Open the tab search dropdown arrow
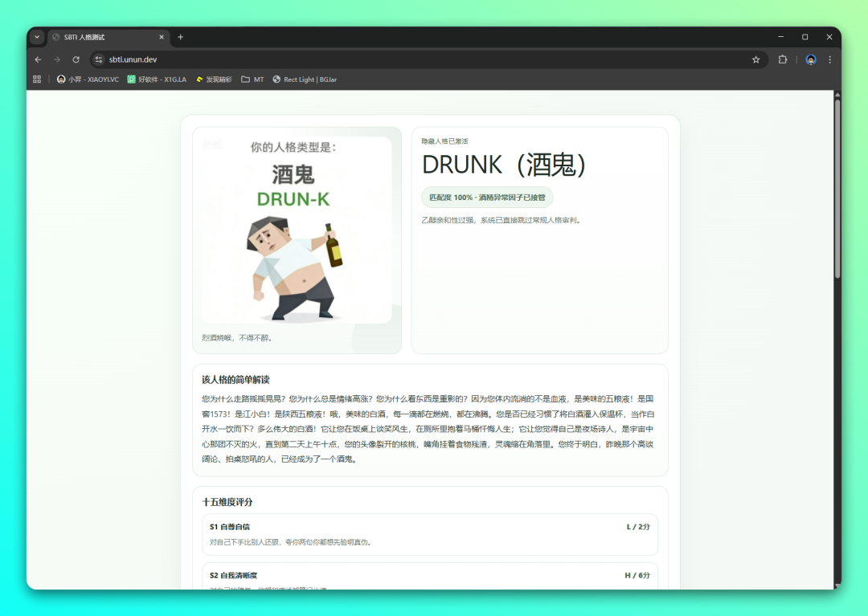The image size is (868, 616). click(x=37, y=37)
